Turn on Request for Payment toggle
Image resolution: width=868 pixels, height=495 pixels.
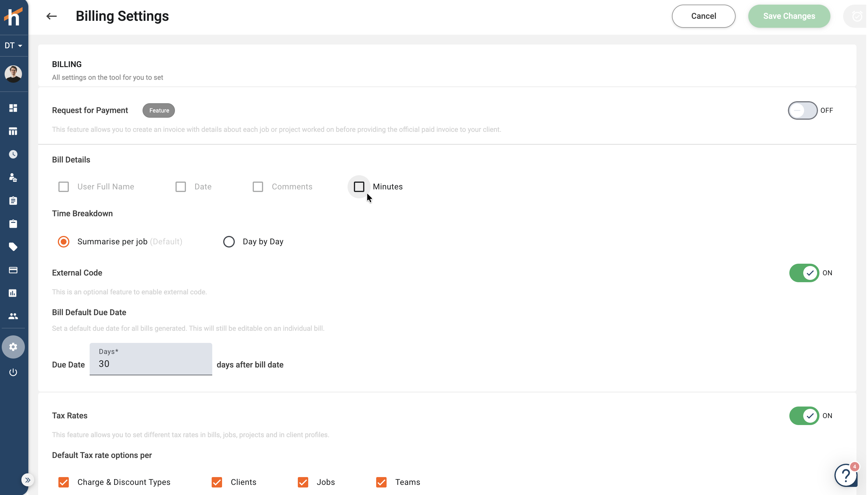pos(802,110)
